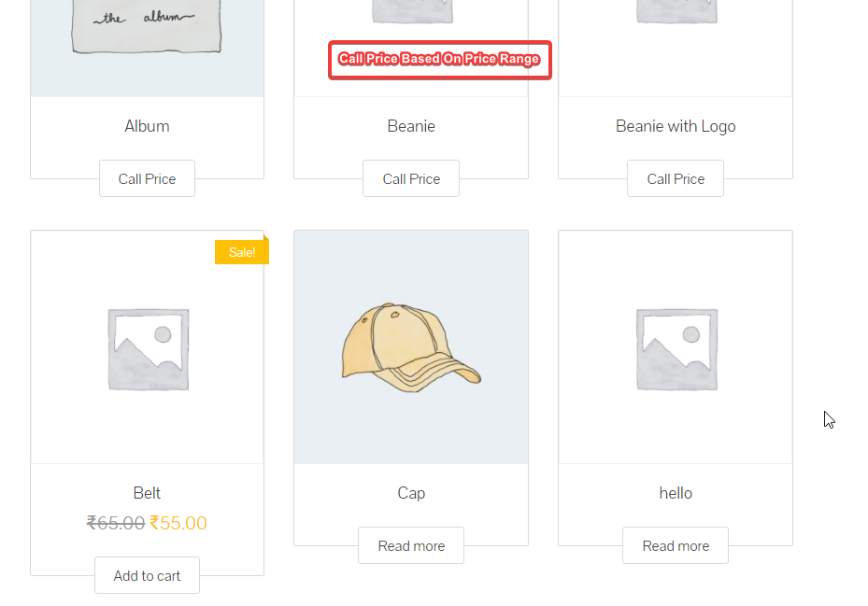Open the Beanie with Logo title link
Viewport: 868px width, 606px height.
coord(676,126)
